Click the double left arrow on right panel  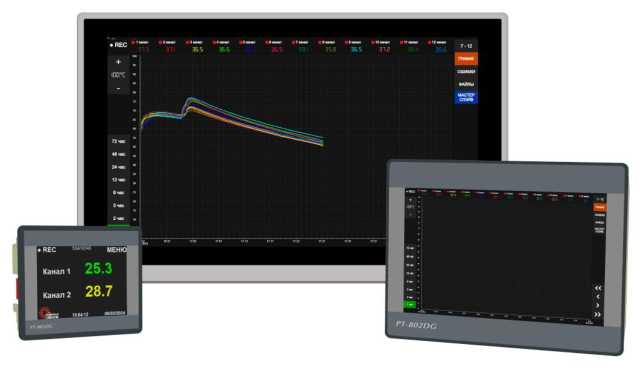click(598, 288)
